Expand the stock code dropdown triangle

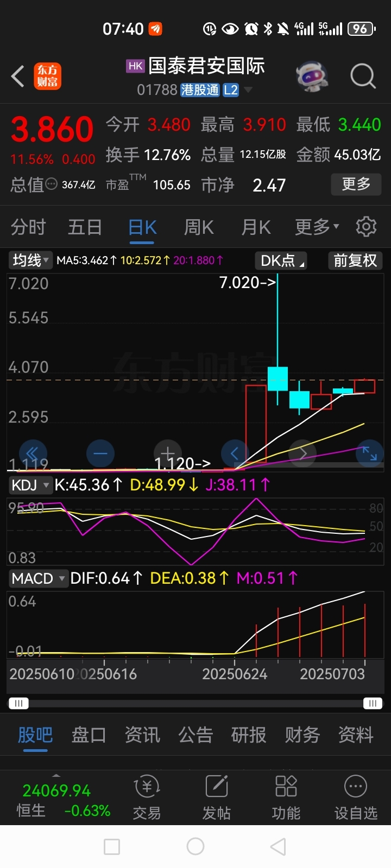point(248,90)
